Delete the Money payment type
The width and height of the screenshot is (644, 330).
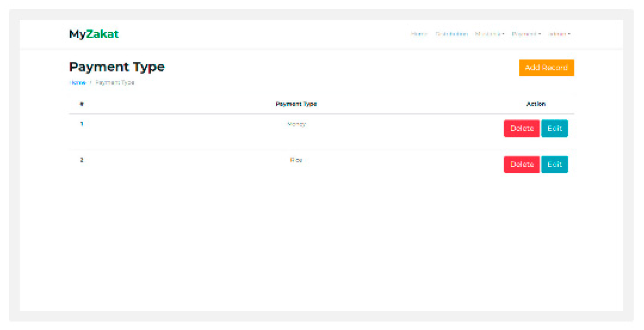pyautogui.click(x=521, y=128)
